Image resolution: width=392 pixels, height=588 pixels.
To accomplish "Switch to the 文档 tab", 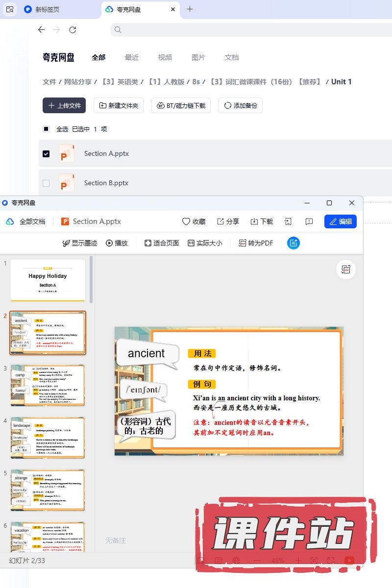I will pos(231,57).
